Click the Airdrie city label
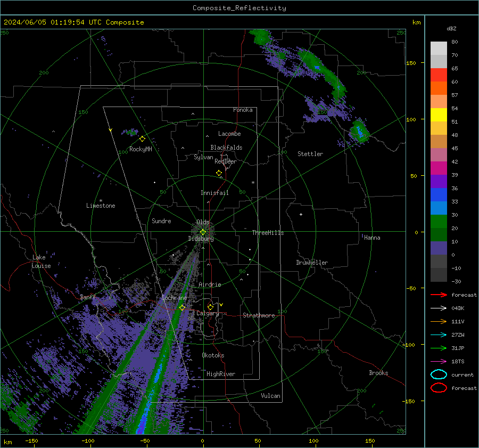 pyautogui.click(x=210, y=284)
